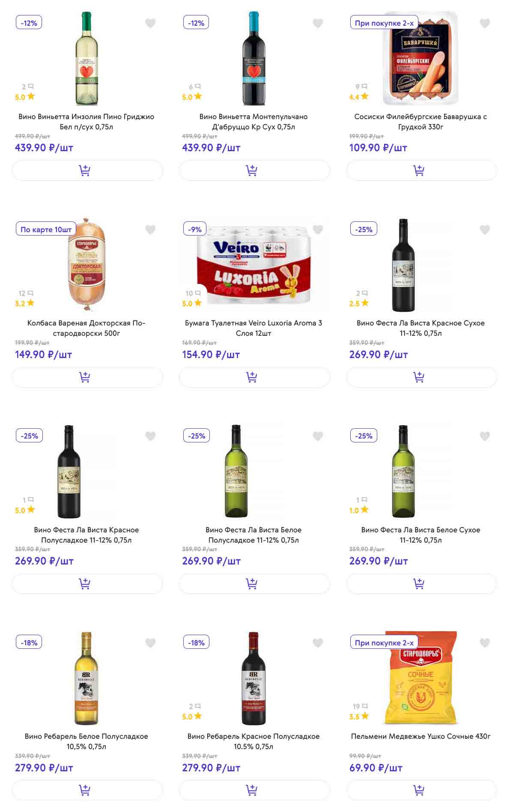Open Сосиски Филейбургские Баварушка product title link
This screenshot has height=812, width=510.
[421, 122]
